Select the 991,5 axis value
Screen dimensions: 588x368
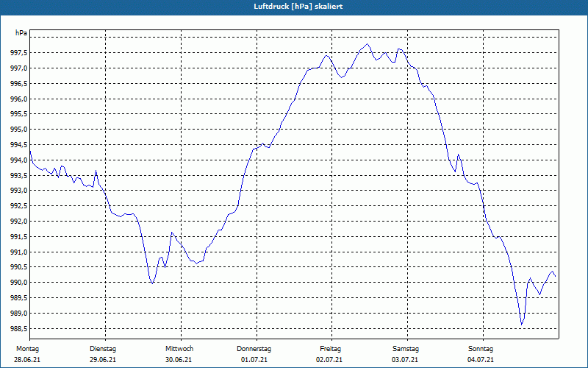(x=18, y=237)
